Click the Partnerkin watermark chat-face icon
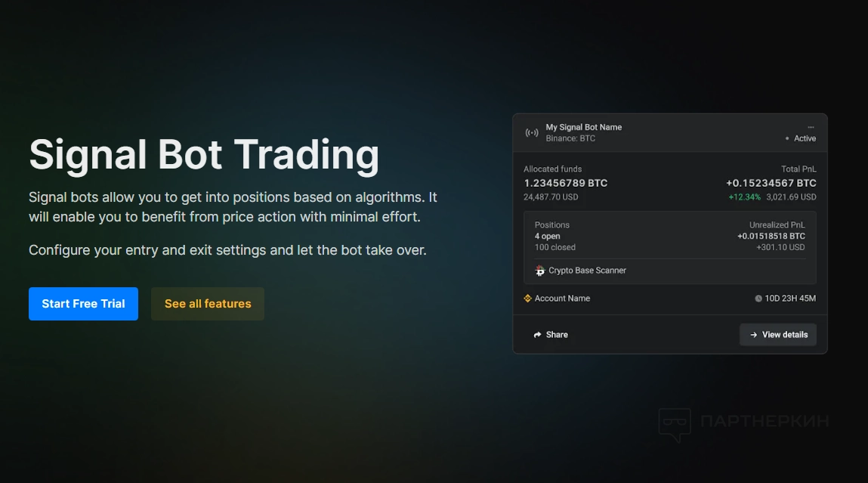This screenshot has height=483, width=868. pyautogui.click(x=675, y=423)
